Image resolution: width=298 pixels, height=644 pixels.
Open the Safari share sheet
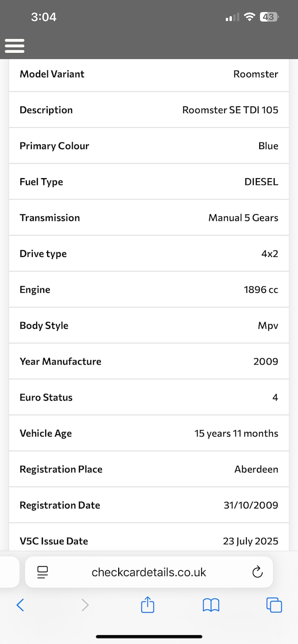pos(148,605)
